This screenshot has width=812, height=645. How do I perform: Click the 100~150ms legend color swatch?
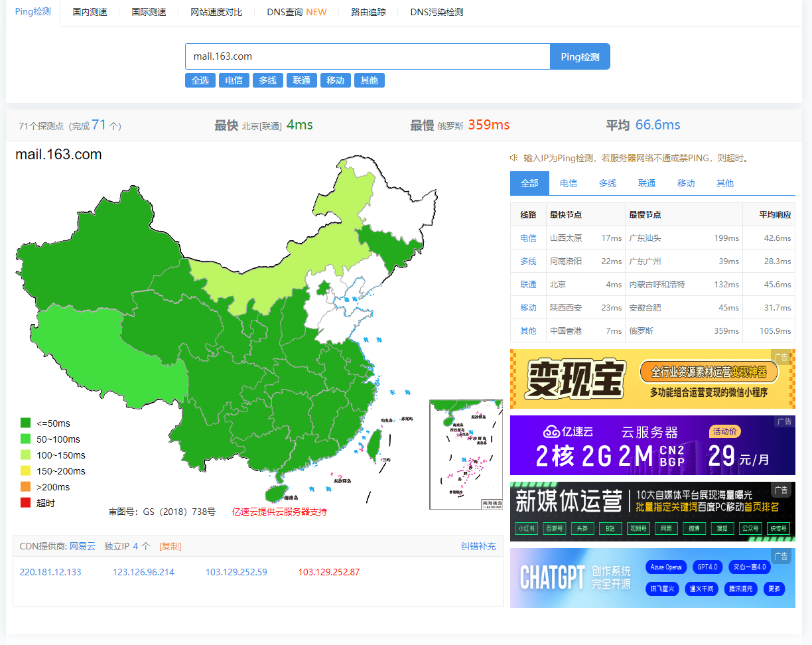tap(26, 455)
